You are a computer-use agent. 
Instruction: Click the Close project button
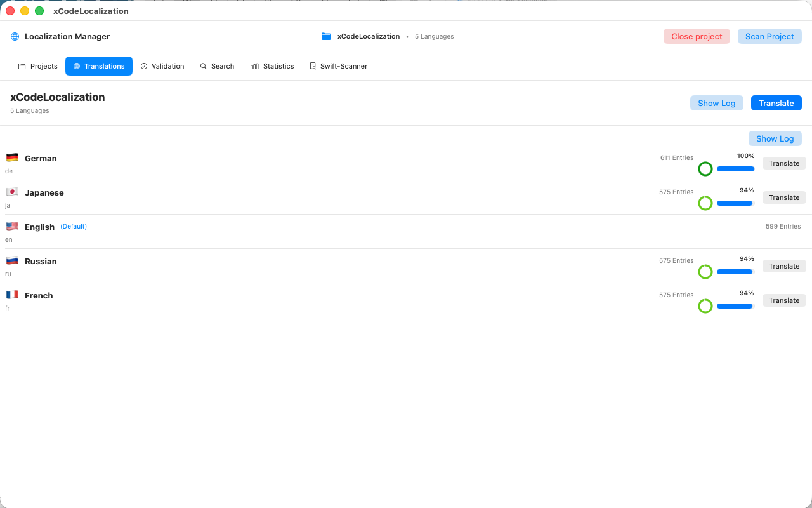[697, 36]
